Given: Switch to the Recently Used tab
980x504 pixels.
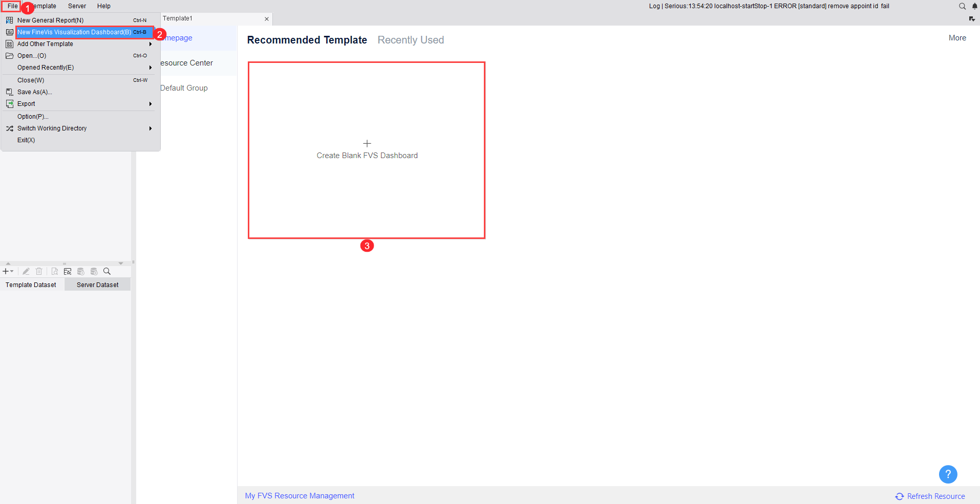Looking at the screenshot, I should (x=410, y=40).
